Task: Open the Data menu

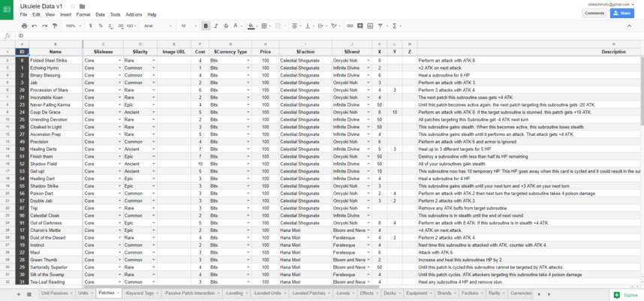Action: point(100,14)
